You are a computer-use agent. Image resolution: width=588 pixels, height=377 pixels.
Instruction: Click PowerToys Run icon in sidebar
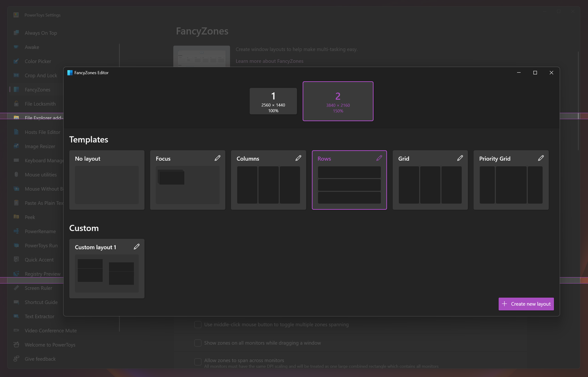[x=16, y=245]
